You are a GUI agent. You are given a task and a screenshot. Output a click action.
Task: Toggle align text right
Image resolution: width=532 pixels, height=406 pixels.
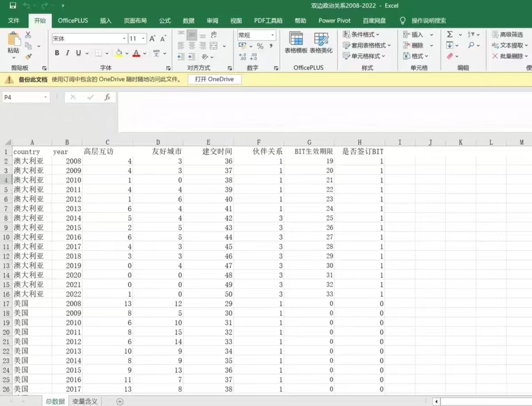click(x=203, y=46)
